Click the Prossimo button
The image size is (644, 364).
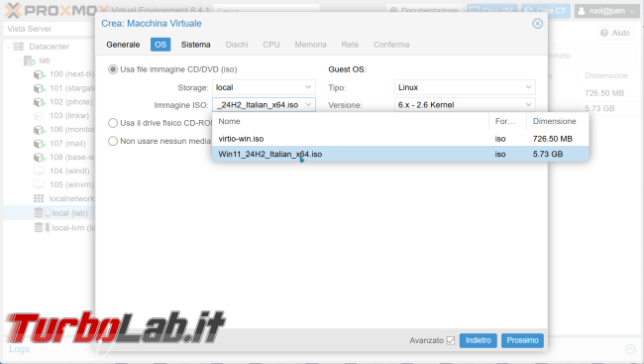[522, 340]
